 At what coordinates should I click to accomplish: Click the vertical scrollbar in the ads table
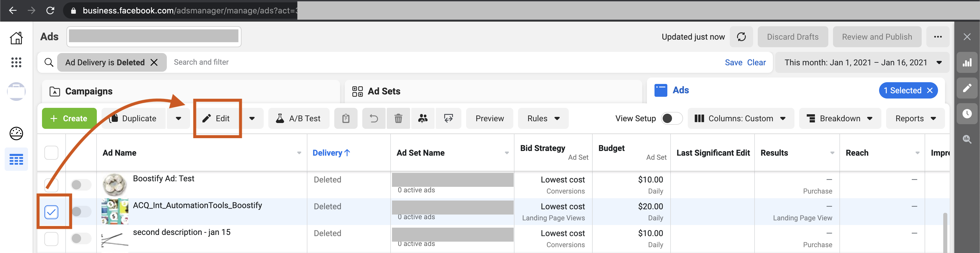pos(945,232)
